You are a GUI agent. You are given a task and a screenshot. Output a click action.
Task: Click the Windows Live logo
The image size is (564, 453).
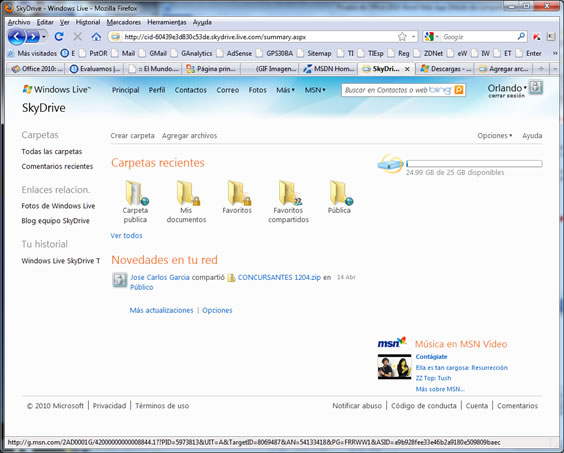[56, 90]
